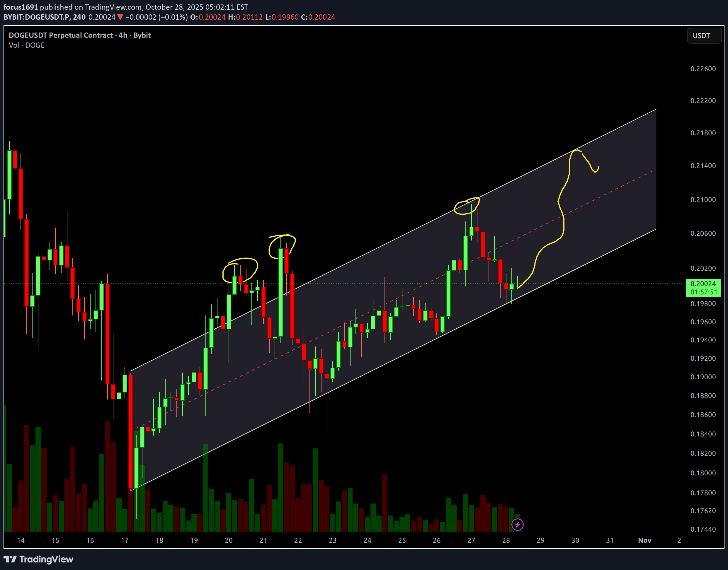This screenshot has width=728, height=570.
Task: Select the Vol · DOGE indicator legend
Action: click(26, 45)
